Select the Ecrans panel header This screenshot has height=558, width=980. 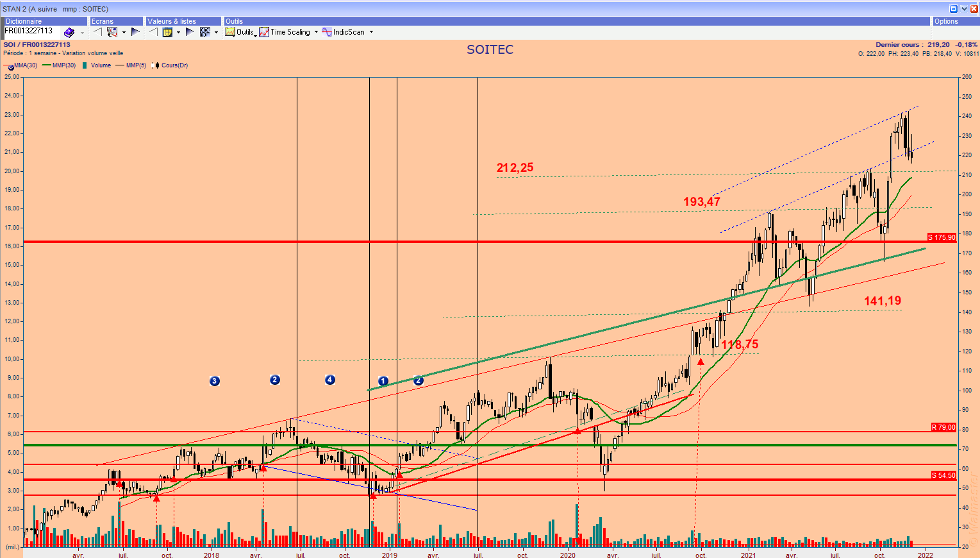point(116,21)
